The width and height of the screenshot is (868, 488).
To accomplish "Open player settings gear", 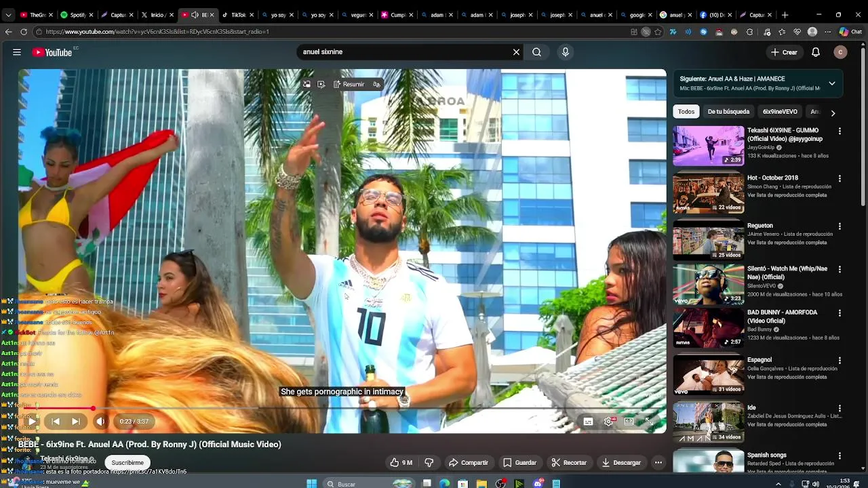I will 608,422.
